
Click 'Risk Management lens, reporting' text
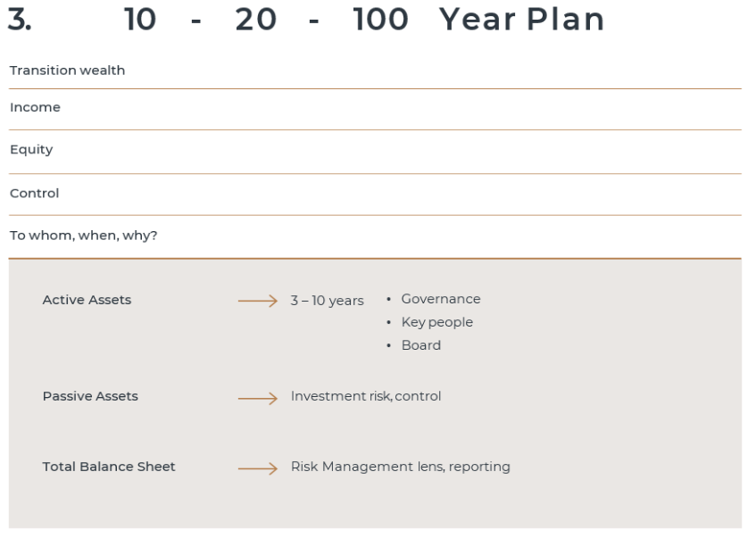click(401, 467)
